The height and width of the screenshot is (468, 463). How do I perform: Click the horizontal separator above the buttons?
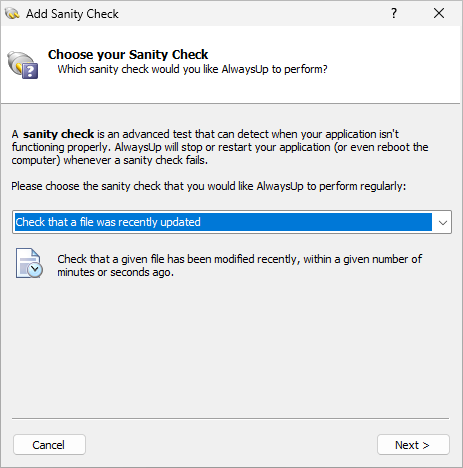tap(230, 418)
